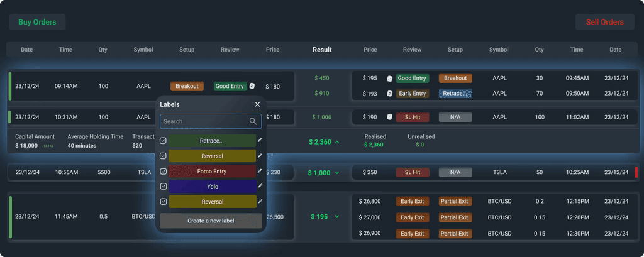644x257 pixels.
Task: Edit the Fomo Entry label with its pencil
Action: click(260, 171)
